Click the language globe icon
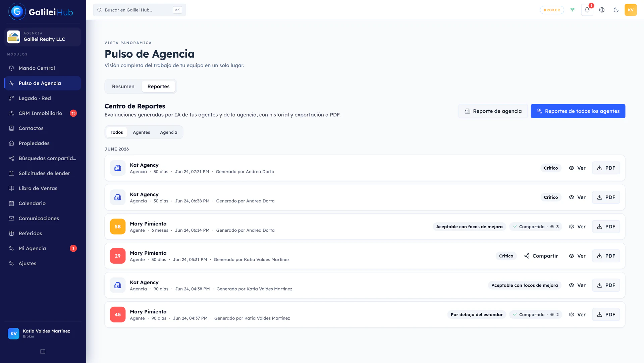 (602, 10)
